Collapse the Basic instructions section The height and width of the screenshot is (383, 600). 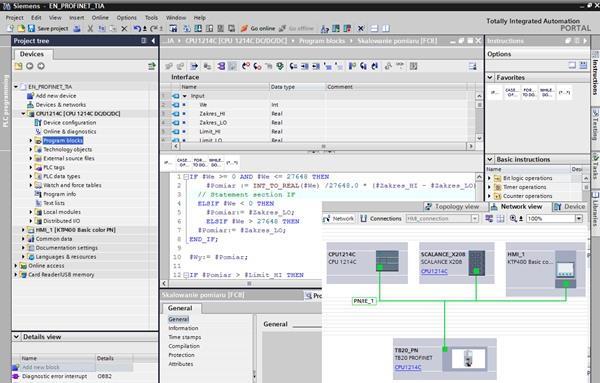[490, 159]
